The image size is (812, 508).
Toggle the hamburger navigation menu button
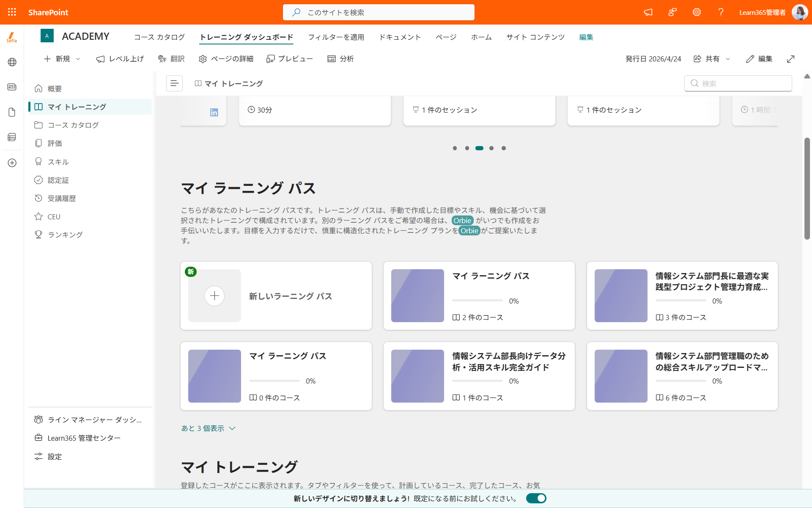tap(174, 83)
